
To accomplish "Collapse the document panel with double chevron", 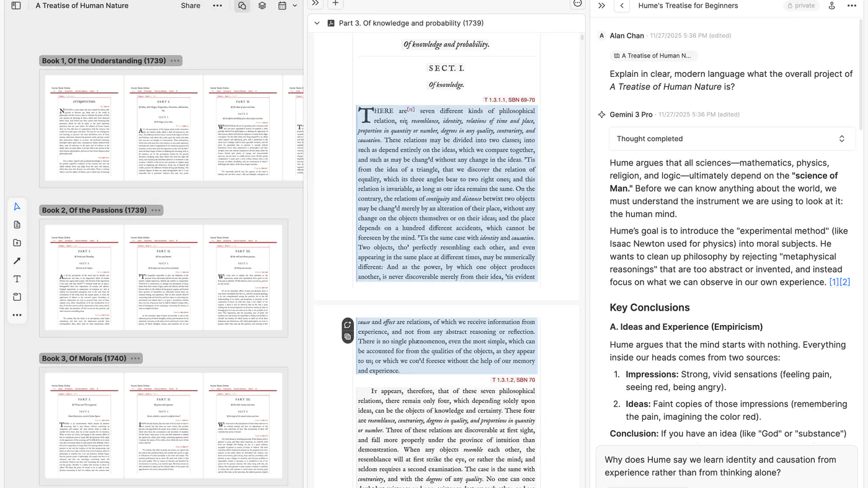I will pyautogui.click(x=316, y=3).
